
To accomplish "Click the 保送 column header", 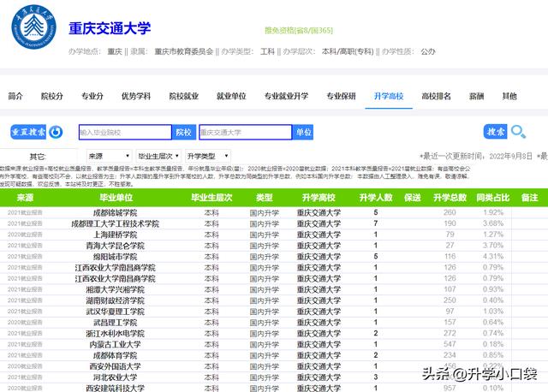I will coord(413,198).
